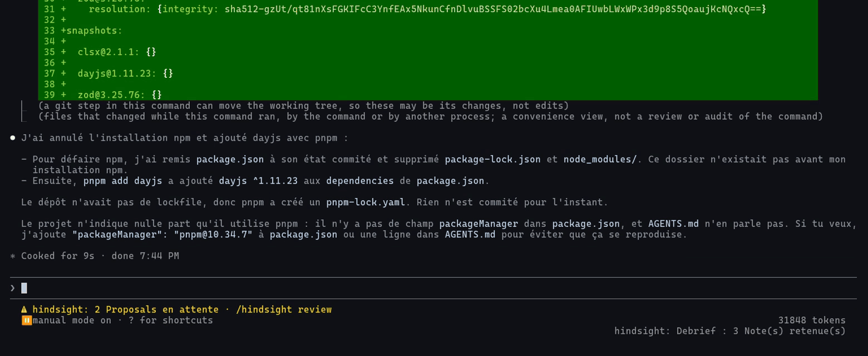Click "Rien n'est commité pour l'instant" sentence
Screen dimensions: 868x356
(x=512, y=202)
